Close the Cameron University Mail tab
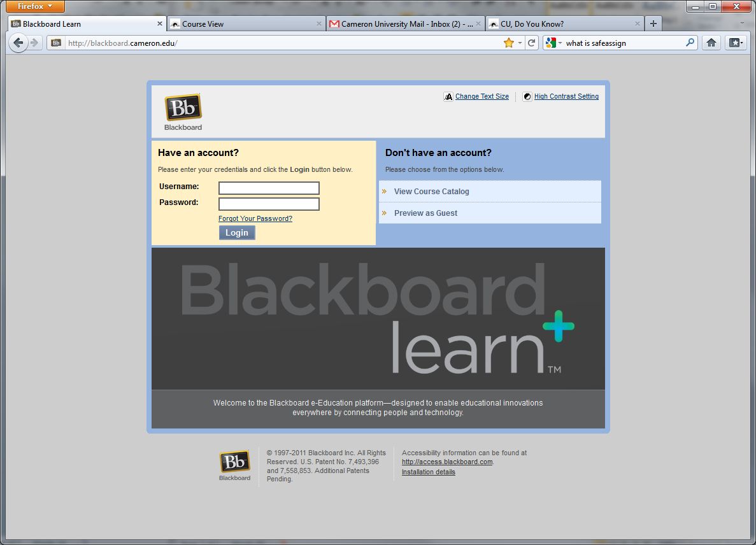Image resolution: width=756 pixels, height=545 pixels. pyautogui.click(x=478, y=24)
